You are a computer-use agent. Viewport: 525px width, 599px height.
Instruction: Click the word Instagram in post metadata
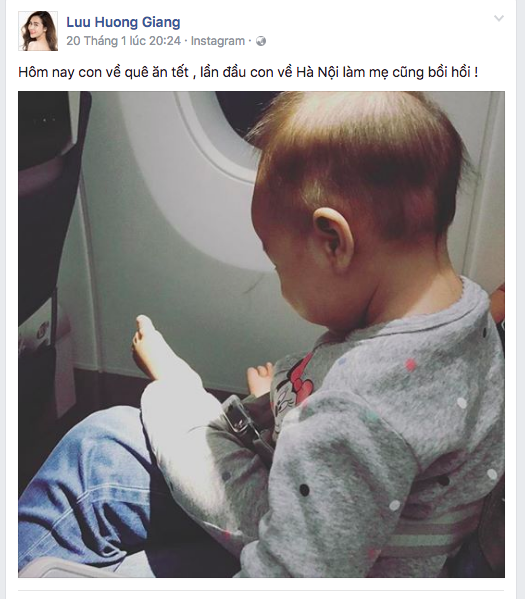(218, 41)
